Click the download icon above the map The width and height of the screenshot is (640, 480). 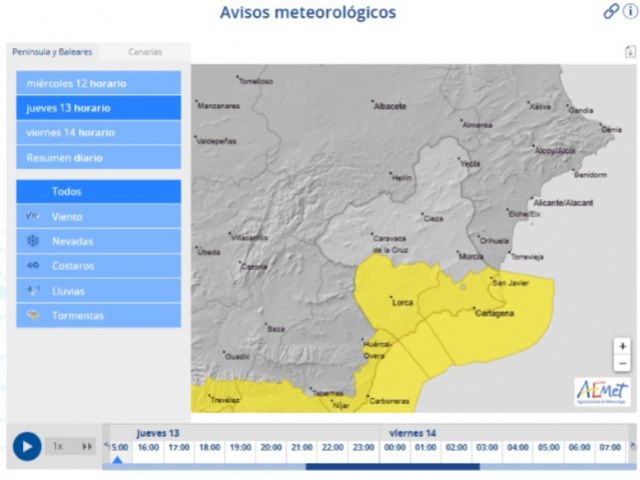click(629, 52)
